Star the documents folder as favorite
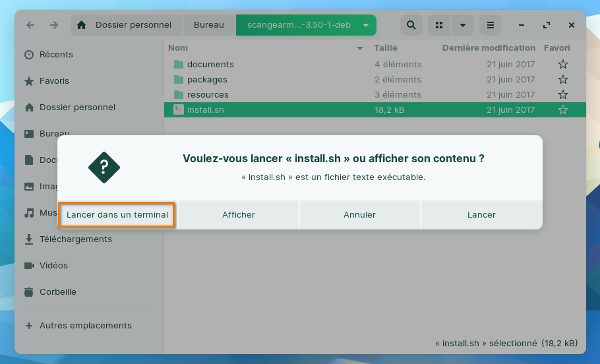Viewport: 600px width, 364px height. click(x=562, y=65)
